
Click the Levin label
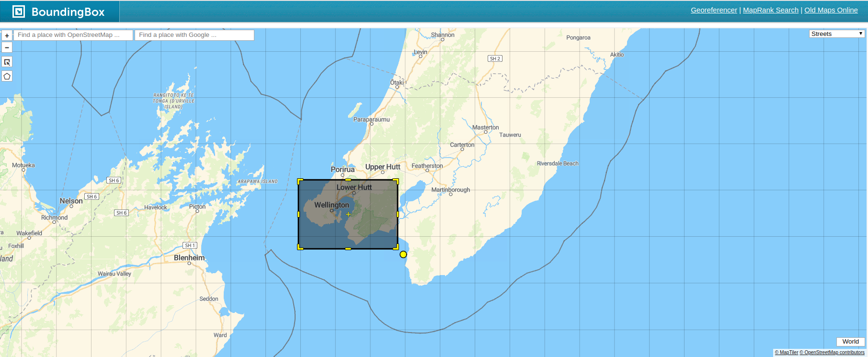[x=421, y=52]
